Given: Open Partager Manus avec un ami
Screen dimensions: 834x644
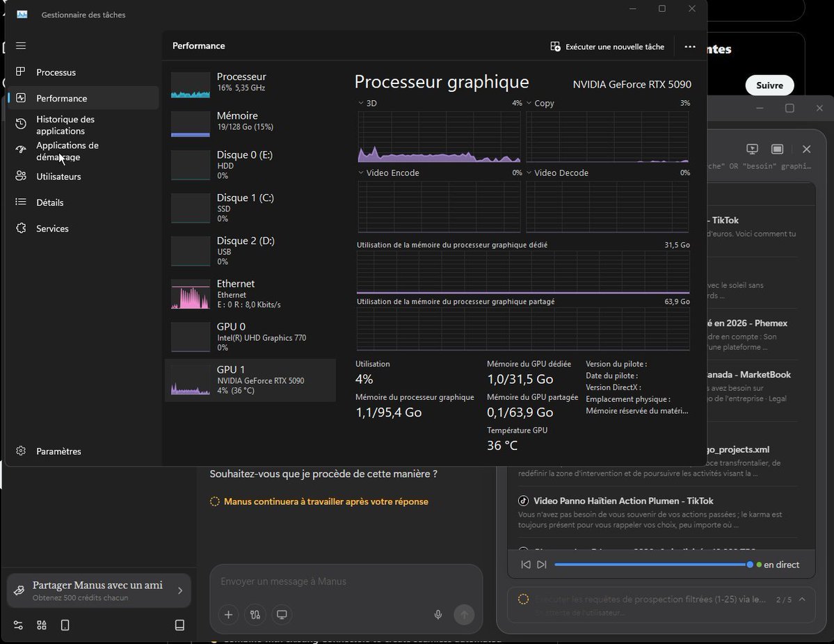Looking at the screenshot, I should (99, 591).
